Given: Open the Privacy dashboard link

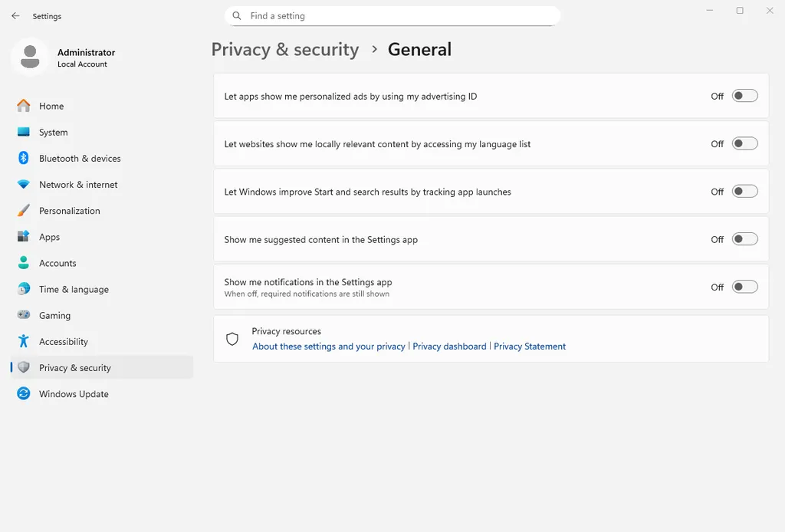Looking at the screenshot, I should pyautogui.click(x=449, y=346).
